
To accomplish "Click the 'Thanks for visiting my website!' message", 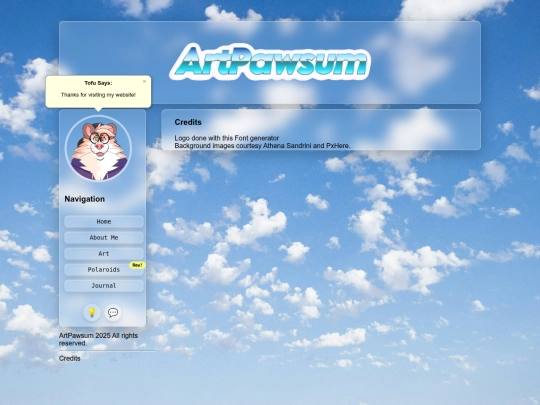I will point(98,95).
